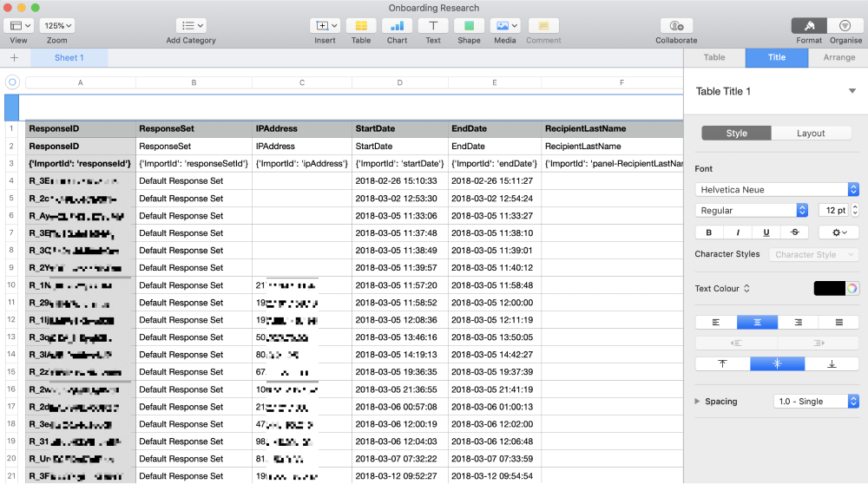Open the Organise sidebar

point(845,26)
